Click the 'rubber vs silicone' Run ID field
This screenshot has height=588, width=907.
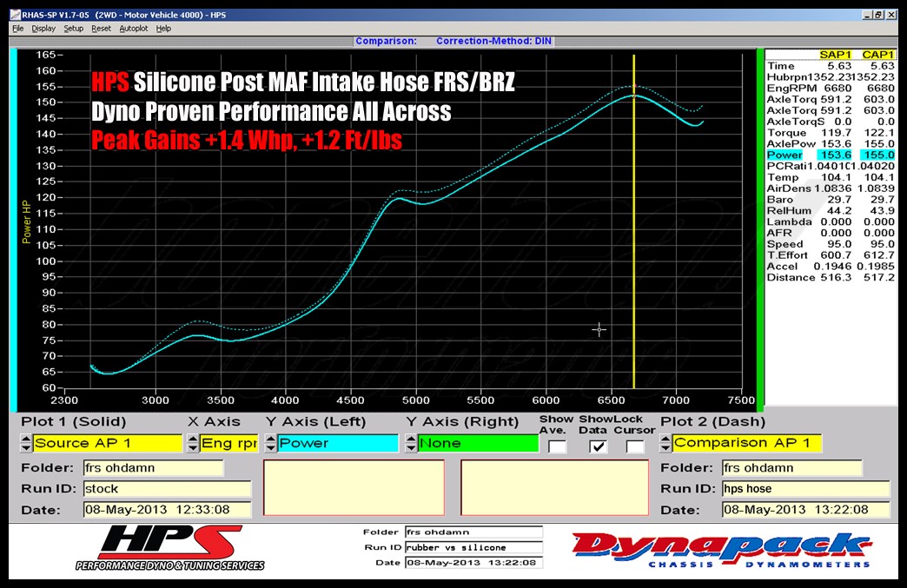point(473,547)
